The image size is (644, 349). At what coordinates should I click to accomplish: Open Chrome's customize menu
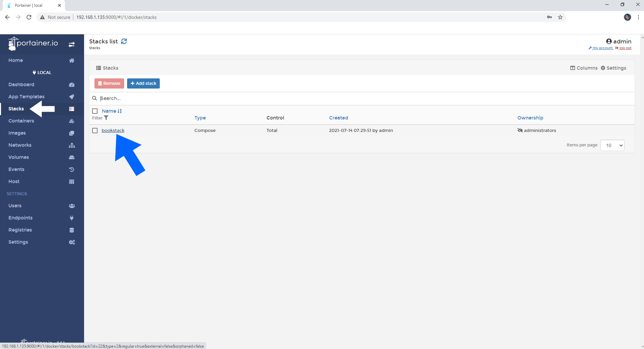[x=638, y=17]
